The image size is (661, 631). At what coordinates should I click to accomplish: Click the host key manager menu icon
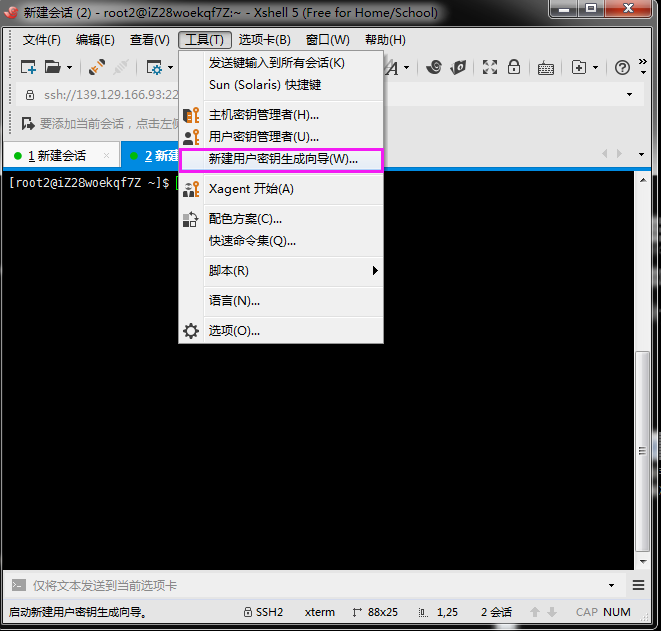tap(191, 115)
